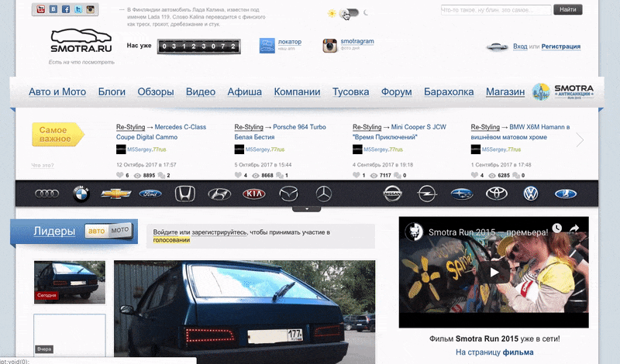Open the Блоги menu
This screenshot has height=364, width=620.
click(x=112, y=91)
